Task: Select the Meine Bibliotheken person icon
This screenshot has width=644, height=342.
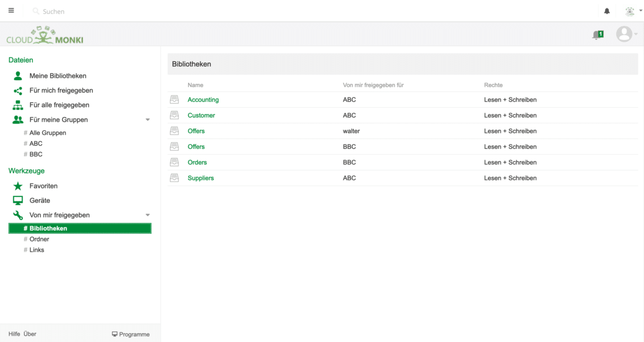Action: 18,76
